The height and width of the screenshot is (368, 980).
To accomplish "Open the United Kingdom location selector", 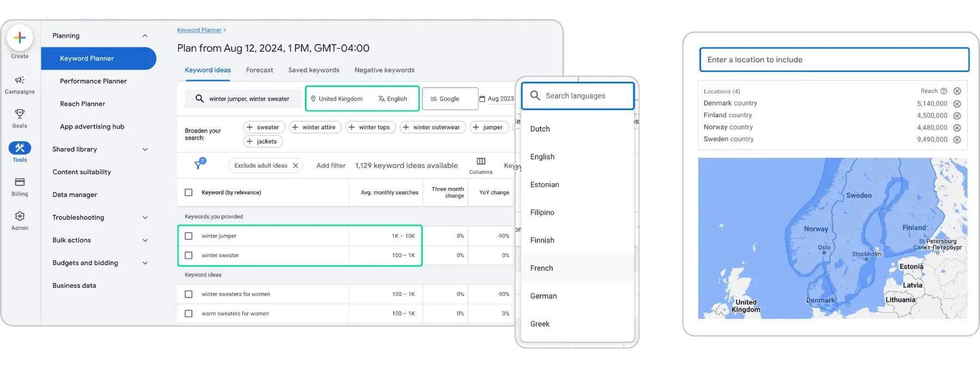I will 336,99.
